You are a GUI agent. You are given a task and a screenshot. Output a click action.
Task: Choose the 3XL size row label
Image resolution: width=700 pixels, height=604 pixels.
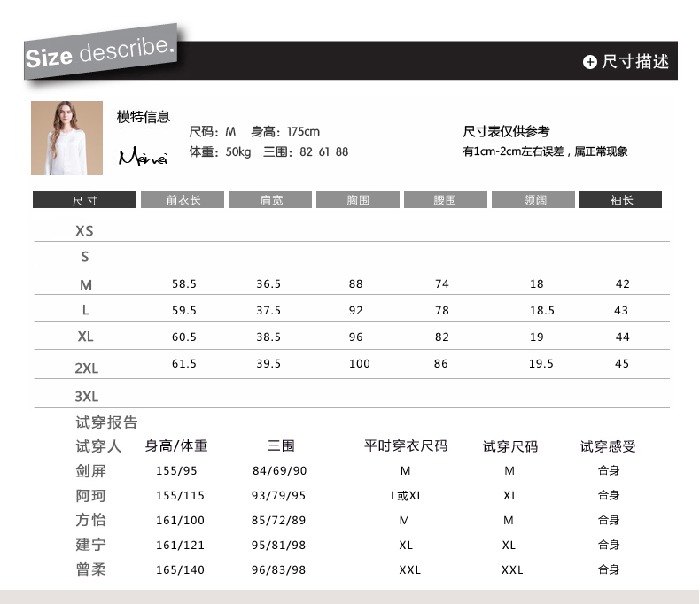(86, 396)
